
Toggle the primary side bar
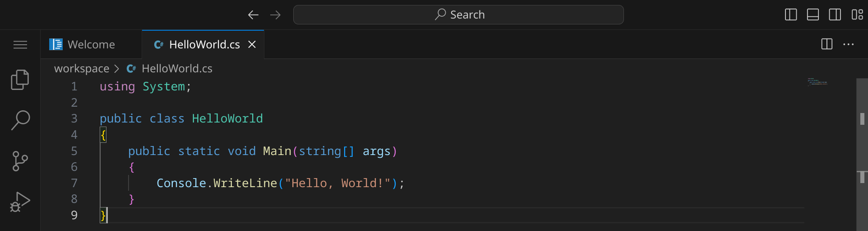click(791, 15)
